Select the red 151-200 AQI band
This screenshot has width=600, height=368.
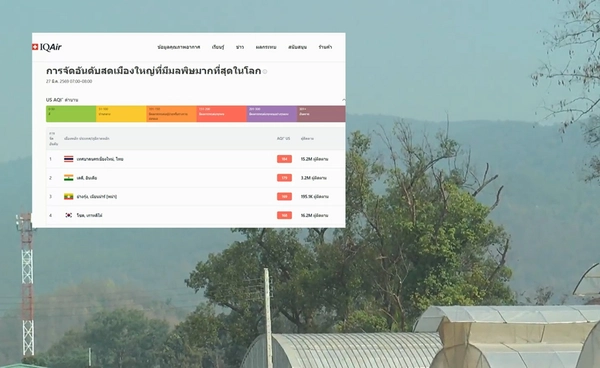[x=222, y=114]
